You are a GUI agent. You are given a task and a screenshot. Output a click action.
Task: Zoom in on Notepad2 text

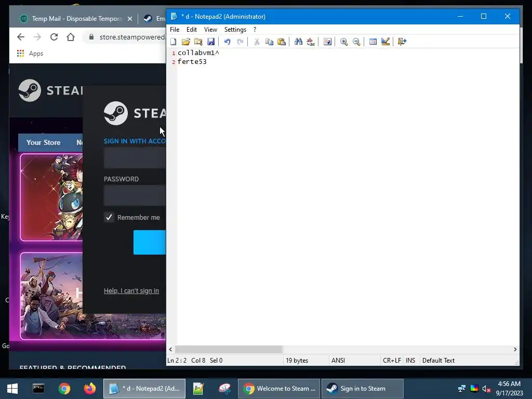click(344, 42)
